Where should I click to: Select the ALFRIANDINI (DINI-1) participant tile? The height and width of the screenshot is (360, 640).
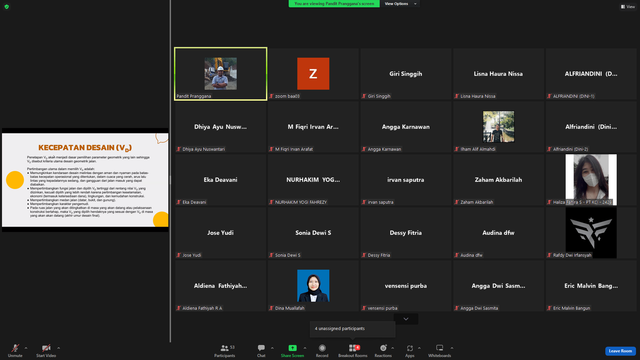coord(591,74)
